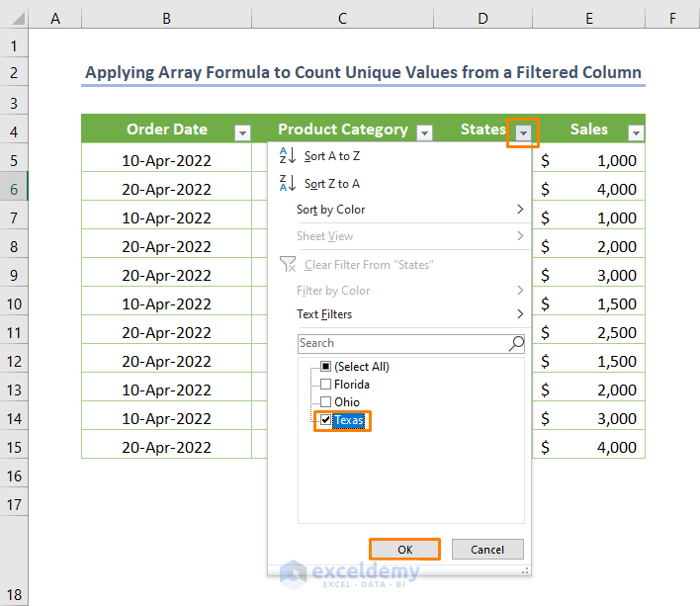
Task: Open the Product Category filter dropdown
Action: point(424,132)
